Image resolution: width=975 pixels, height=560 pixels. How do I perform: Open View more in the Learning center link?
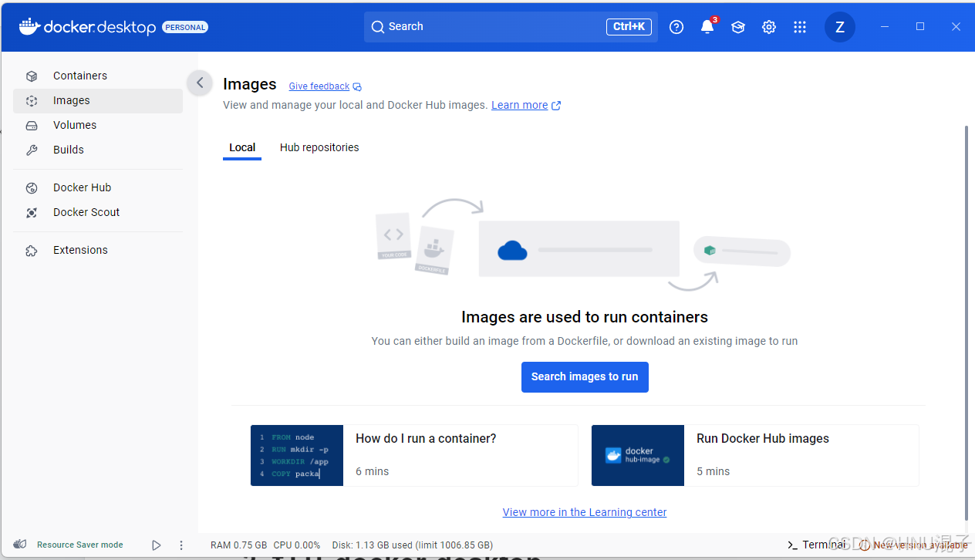click(x=585, y=512)
